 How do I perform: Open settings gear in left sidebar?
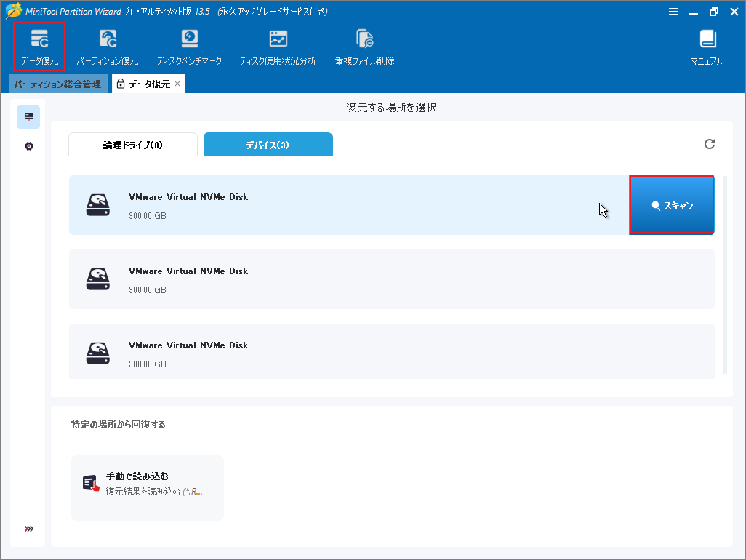coord(28,145)
